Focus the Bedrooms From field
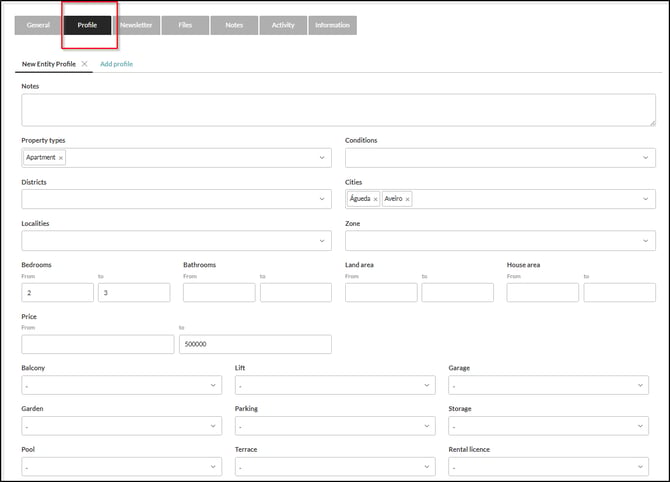Viewport: 670px width, 482px height. pos(57,293)
